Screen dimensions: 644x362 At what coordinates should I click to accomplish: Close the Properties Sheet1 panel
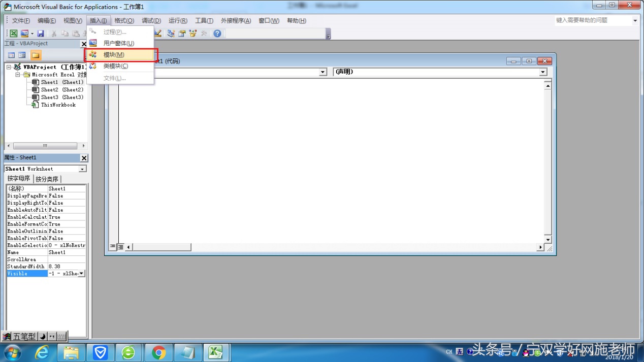[84, 158]
